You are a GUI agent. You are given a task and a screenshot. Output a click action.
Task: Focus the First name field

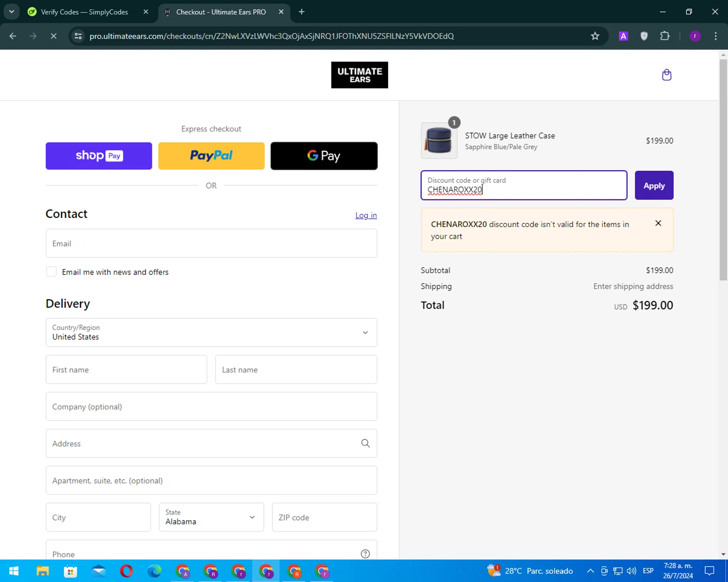coord(126,370)
